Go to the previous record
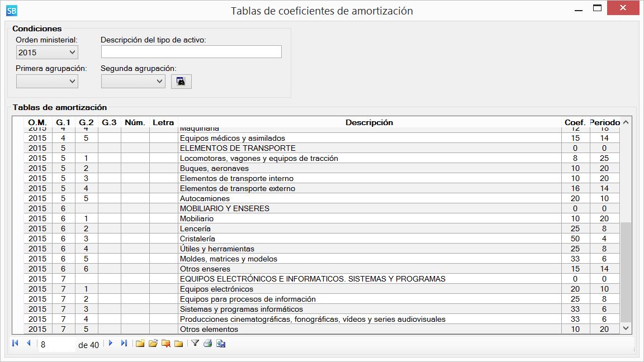 pyautogui.click(x=29, y=344)
